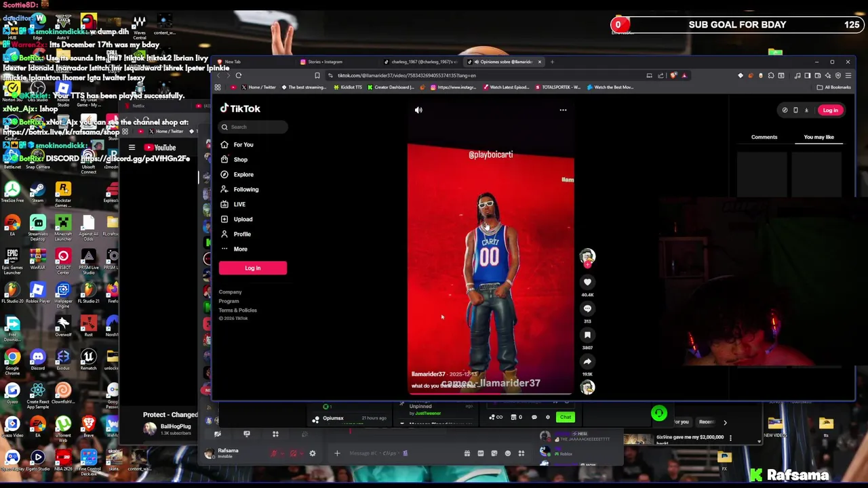The width and height of the screenshot is (868, 488).
Task: Switch to the Comments tab
Action: (x=764, y=137)
